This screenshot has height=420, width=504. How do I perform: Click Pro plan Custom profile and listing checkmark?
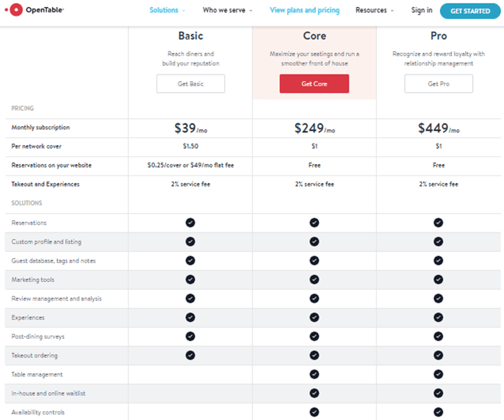pyautogui.click(x=438, y=242)
